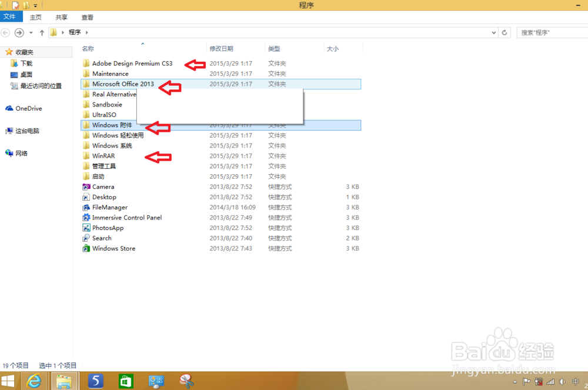The width and height of the screenshot is (588, 390).
Task: Open the Camera shortcut icon
Action: (x=86, y=186)
